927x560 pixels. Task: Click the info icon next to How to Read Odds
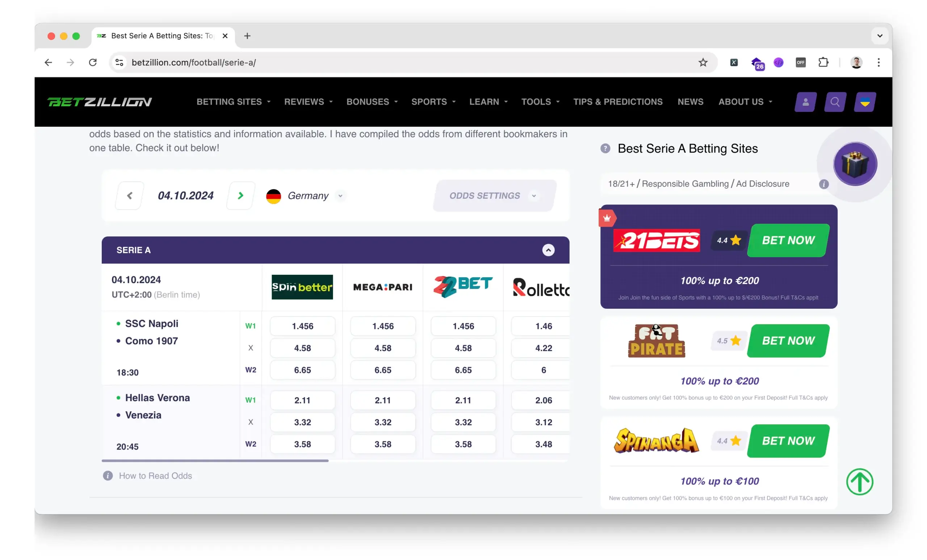click(107, 476)
